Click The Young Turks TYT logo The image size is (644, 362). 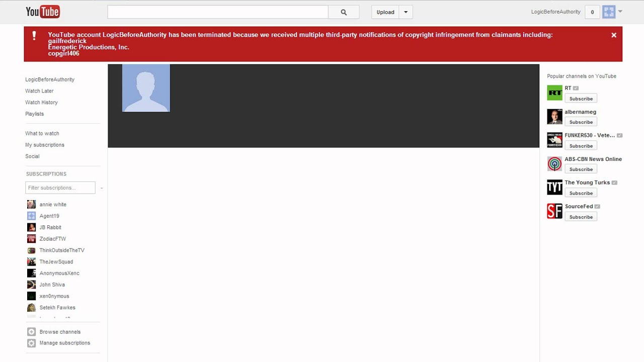pyautogui.click(x=554, y=187)
